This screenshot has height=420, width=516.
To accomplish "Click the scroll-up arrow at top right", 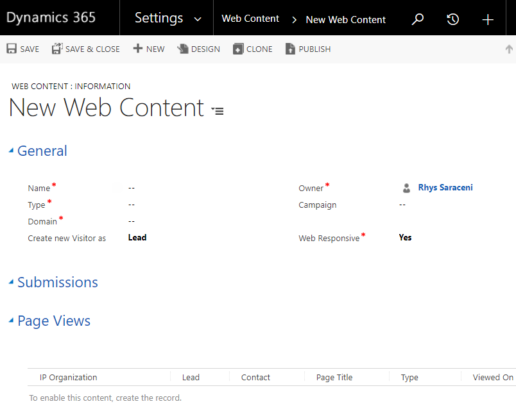I will point(509,49).
